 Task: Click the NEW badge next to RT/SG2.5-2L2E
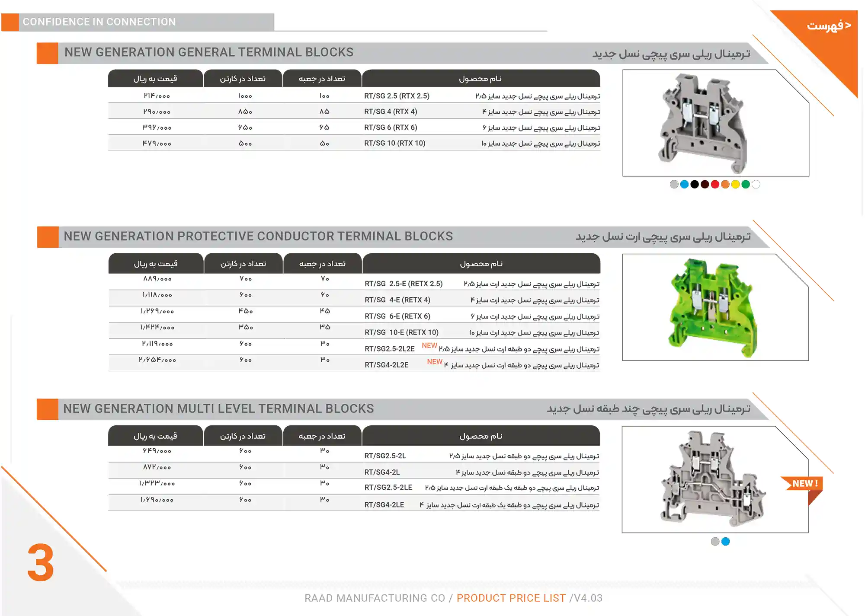(x=430, y=346)
